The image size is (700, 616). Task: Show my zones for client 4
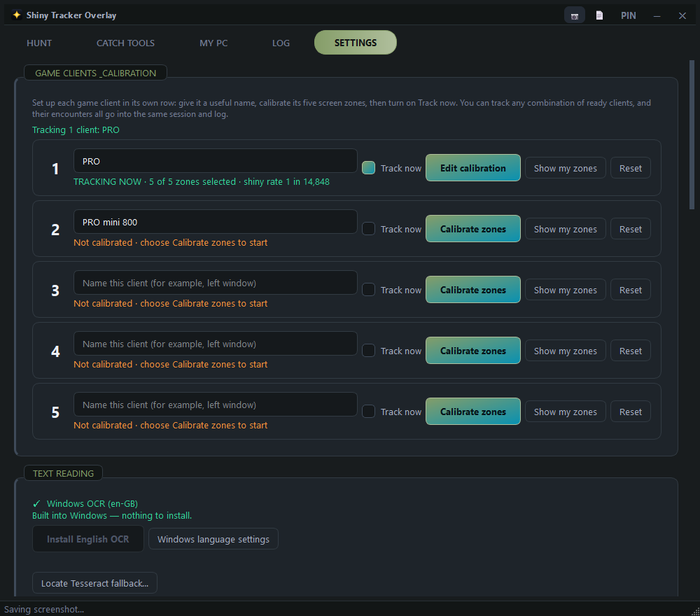565,351
